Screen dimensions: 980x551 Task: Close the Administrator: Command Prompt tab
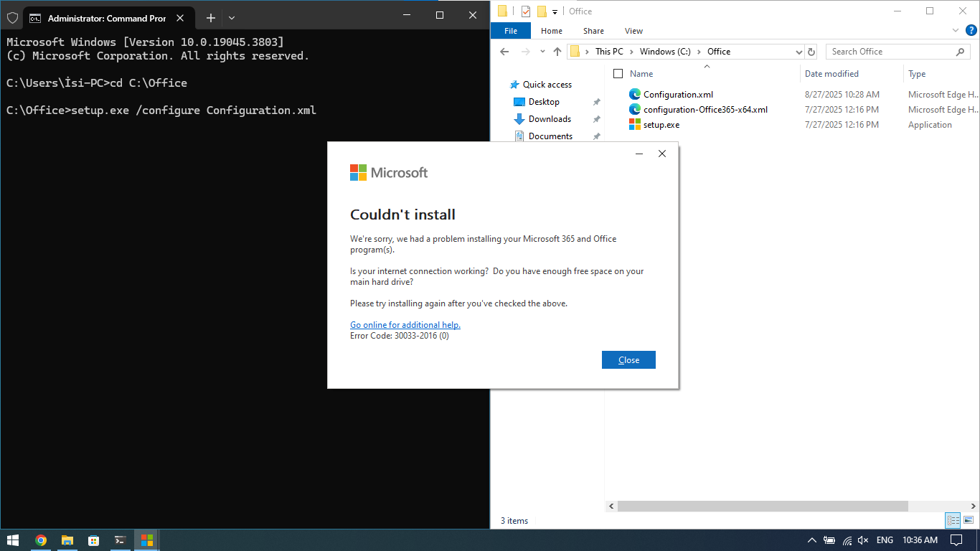tap(180, 18)
